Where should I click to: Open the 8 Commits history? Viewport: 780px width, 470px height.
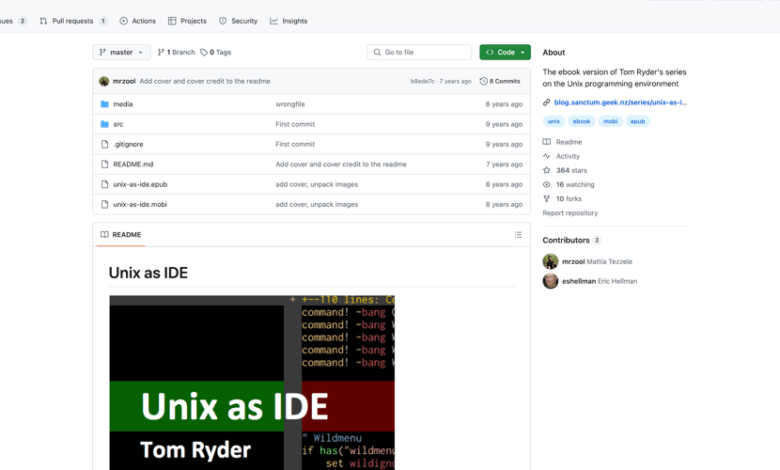click(x=500, y=81)
